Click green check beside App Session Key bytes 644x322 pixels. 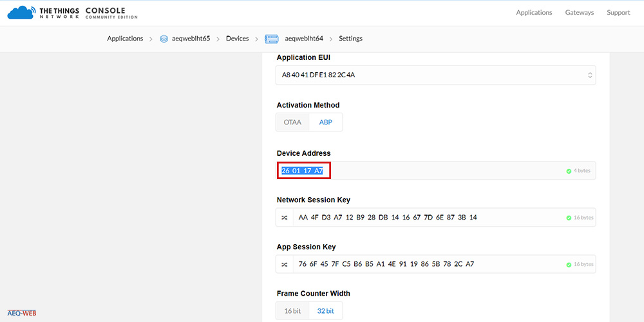click(x=569, y=265)
